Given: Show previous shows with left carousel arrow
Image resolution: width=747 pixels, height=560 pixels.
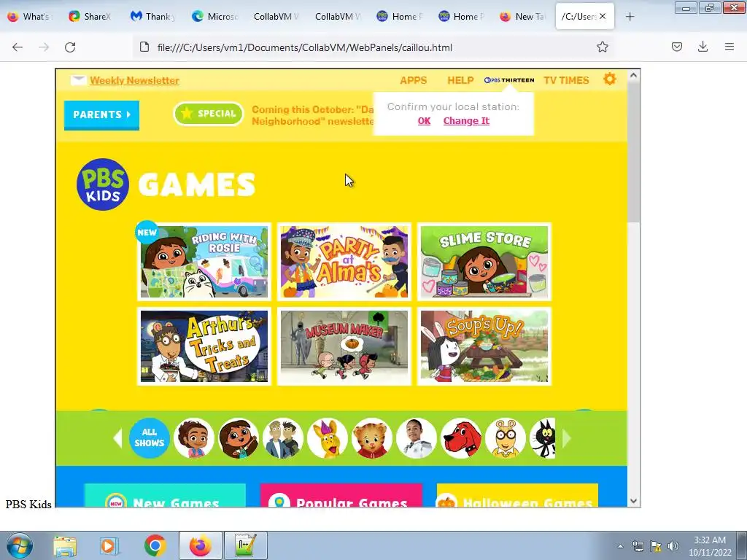Looking at the screenshot, I should point(117,438).
